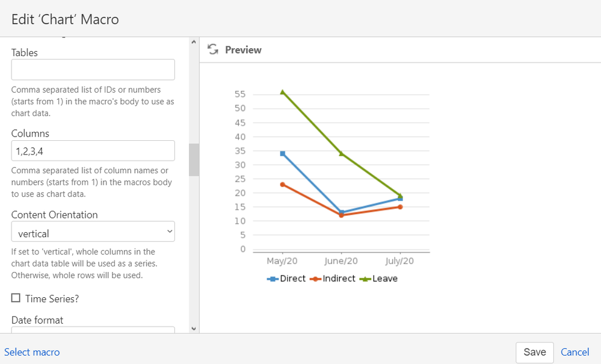Click the Date format input field
Viewport: 601px width, 364px height.
tap(93, 330)
